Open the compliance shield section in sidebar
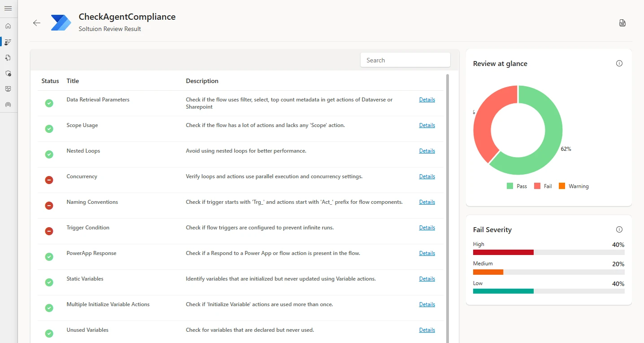The width and height of the screenshot is (644, 343). 8,73
